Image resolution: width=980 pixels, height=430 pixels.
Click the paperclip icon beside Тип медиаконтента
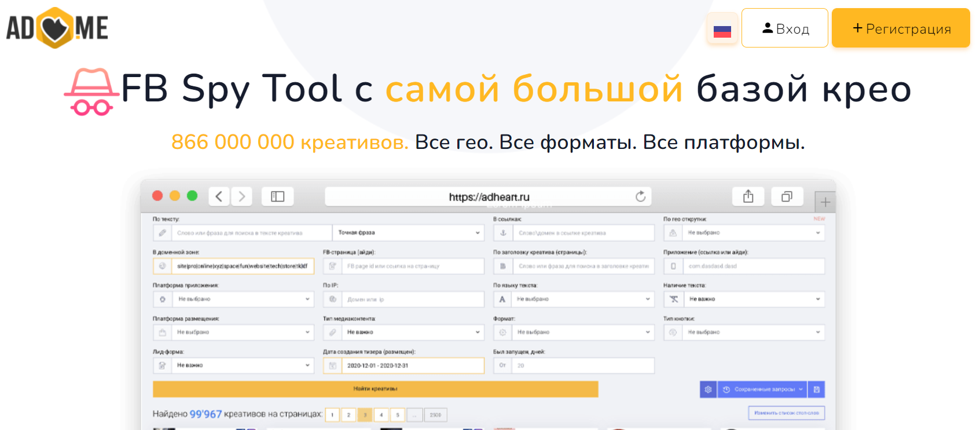point(333,332)
